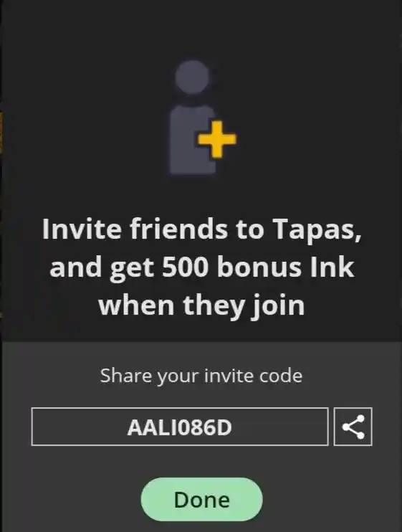Share the AALI086D code using the square share button
This screenshot has width=402, height=532.
(x=353, y=427)
